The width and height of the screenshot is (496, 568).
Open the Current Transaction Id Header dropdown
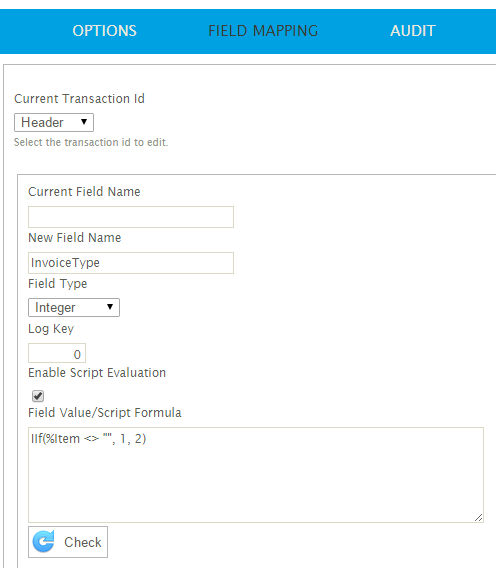click(x=54, y=122)
